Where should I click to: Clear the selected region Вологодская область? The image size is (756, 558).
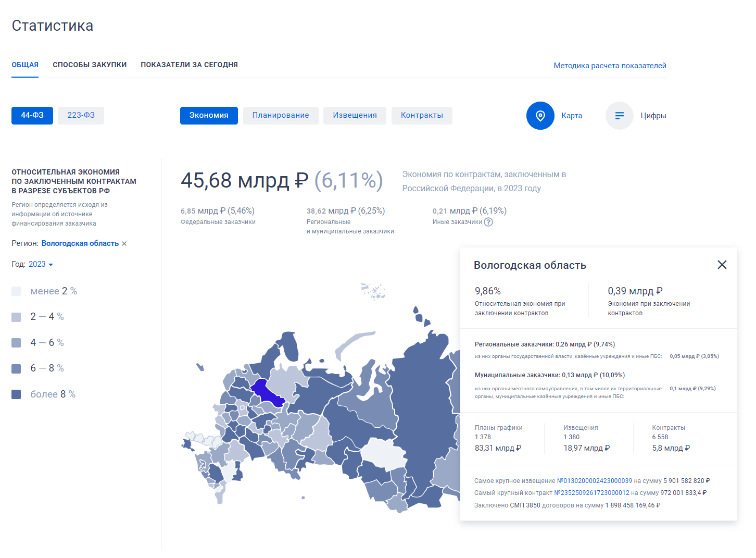coord(124,244)
